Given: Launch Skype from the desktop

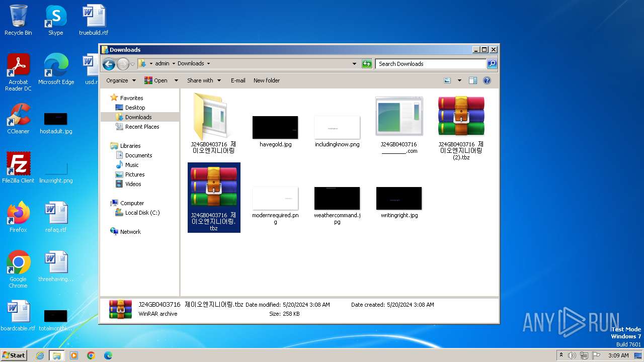Looking at the screenshot, I should tap(55, 20).
